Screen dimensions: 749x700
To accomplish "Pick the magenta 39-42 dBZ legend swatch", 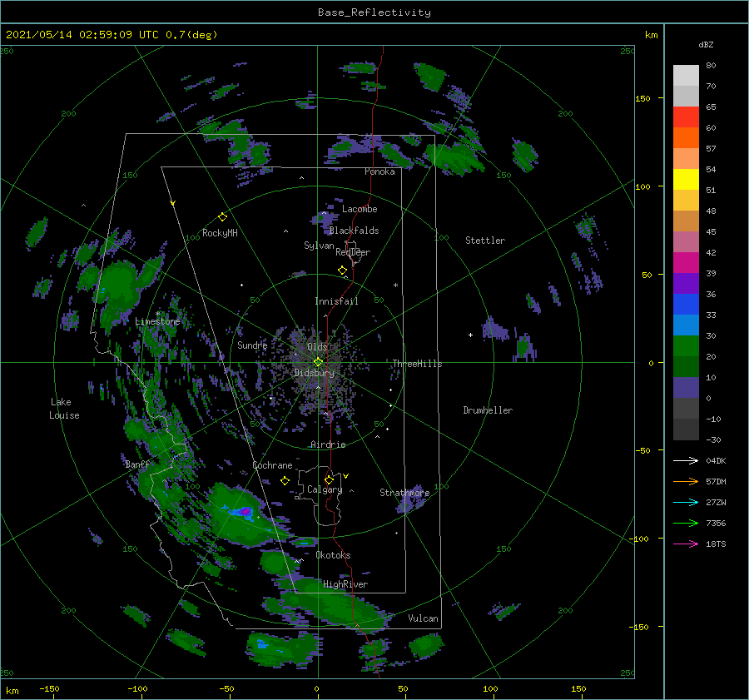I will click(x=686, y=263).
